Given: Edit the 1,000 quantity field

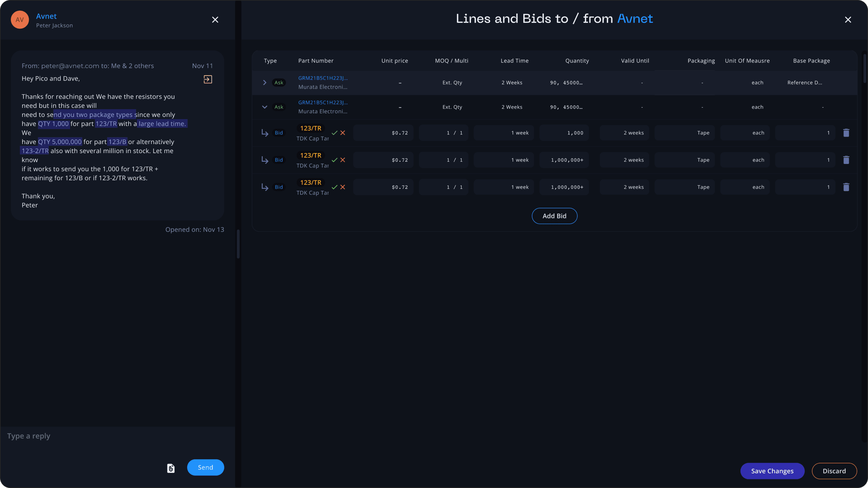Looking at the screenshot, I should tap(564, 133).
